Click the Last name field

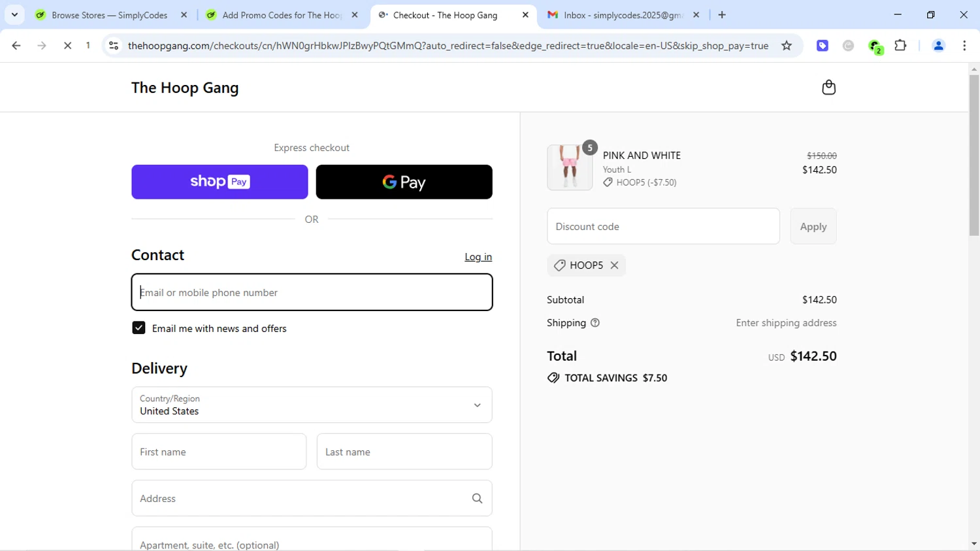click(404, 452)
